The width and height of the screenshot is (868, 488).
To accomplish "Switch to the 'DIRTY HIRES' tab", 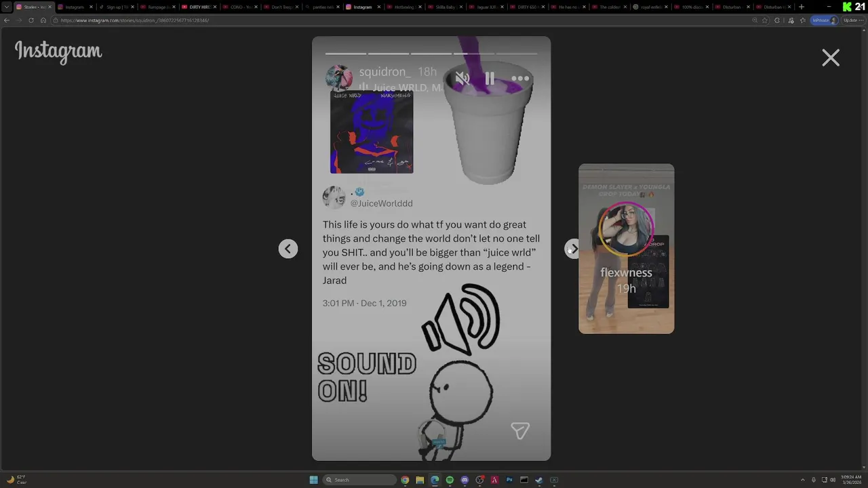I will coord(198,7).
